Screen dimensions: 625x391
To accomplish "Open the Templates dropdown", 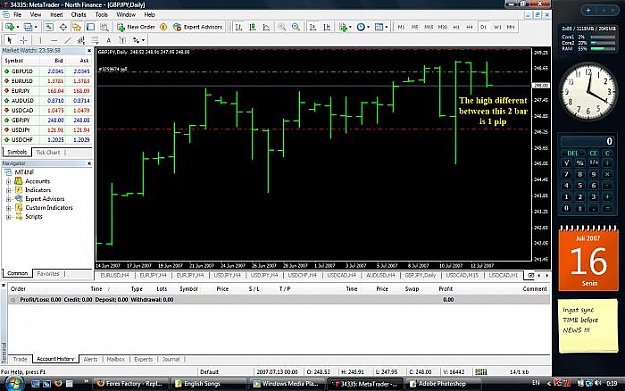I will [x=381, y=27].
